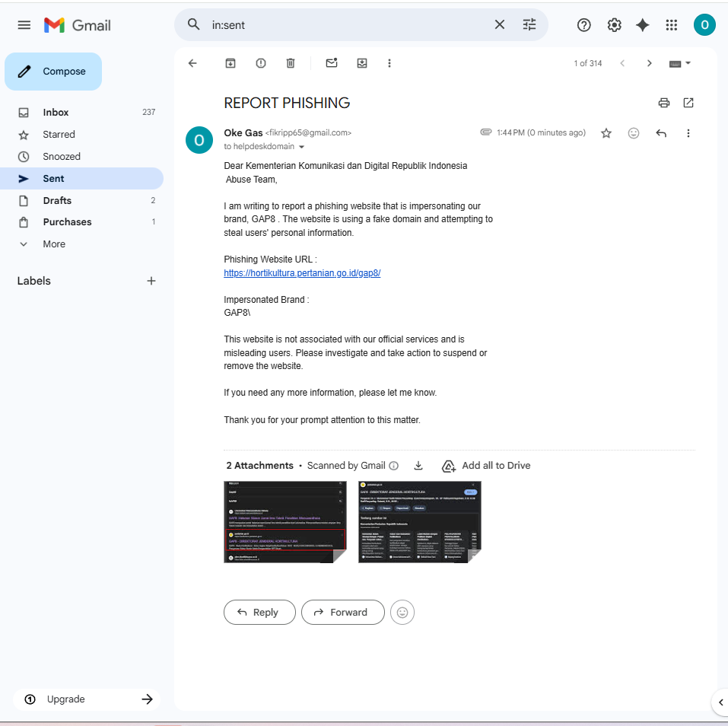Click the Gmail logo
Screen dimensions: 728x726
click(78, 25)
